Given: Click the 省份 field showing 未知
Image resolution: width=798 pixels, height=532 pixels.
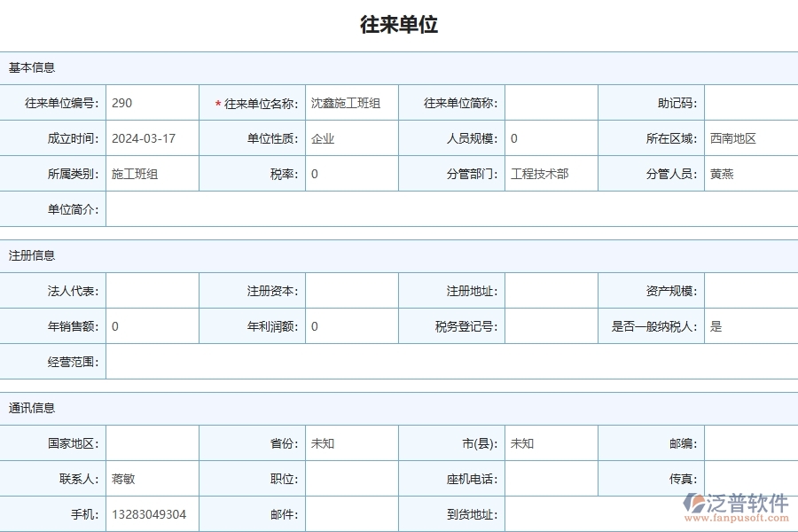Looking at the screenshot, I should pyautogui.click(x=351, y=443).
